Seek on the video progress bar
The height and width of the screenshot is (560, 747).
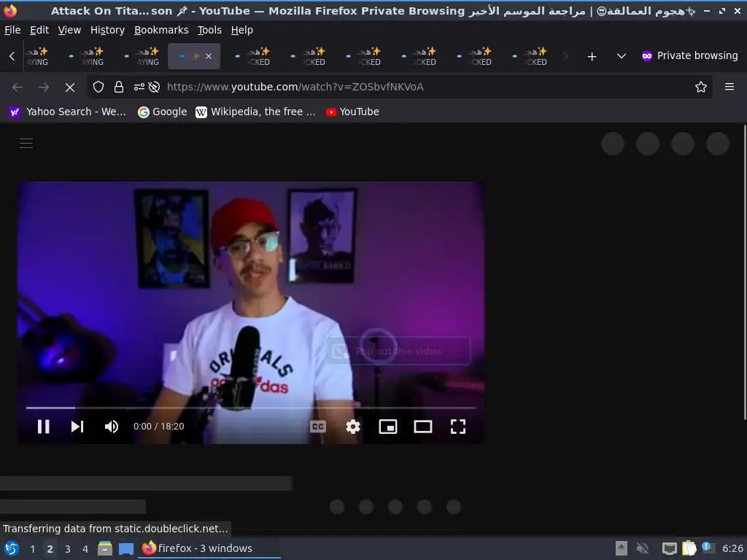coord(251,408)
